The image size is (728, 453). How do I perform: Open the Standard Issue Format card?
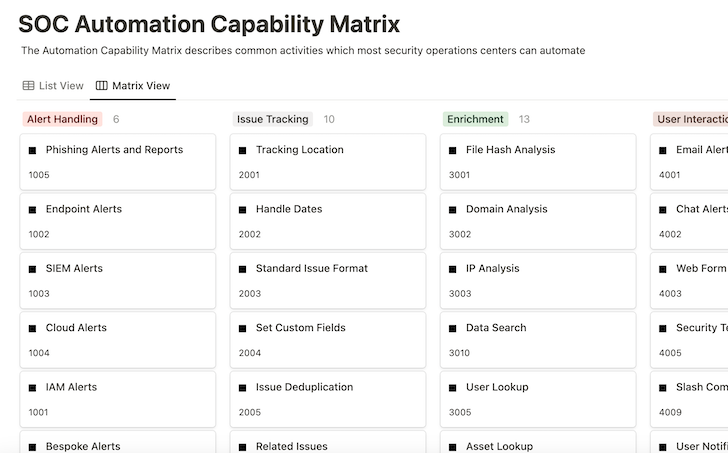[327, 279]
